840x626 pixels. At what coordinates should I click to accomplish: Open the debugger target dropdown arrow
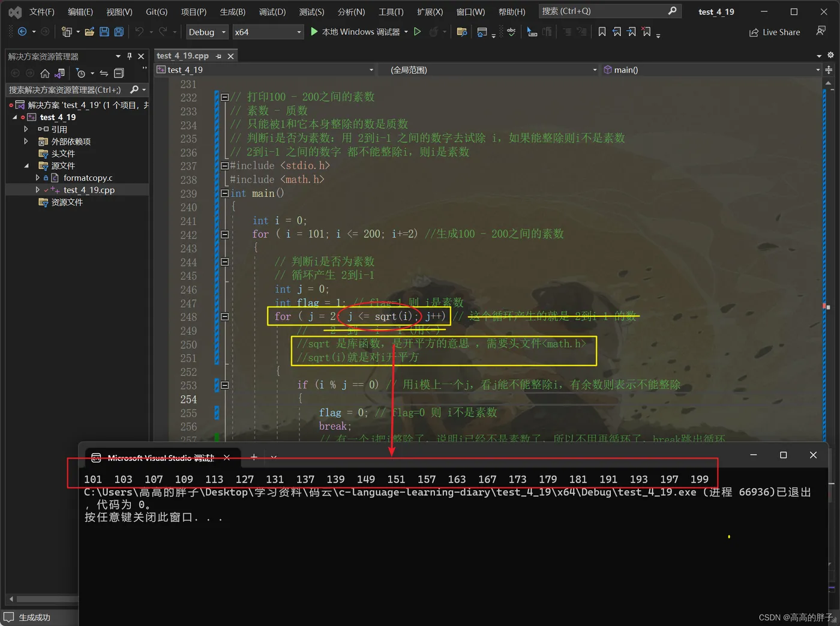point(406,32)
